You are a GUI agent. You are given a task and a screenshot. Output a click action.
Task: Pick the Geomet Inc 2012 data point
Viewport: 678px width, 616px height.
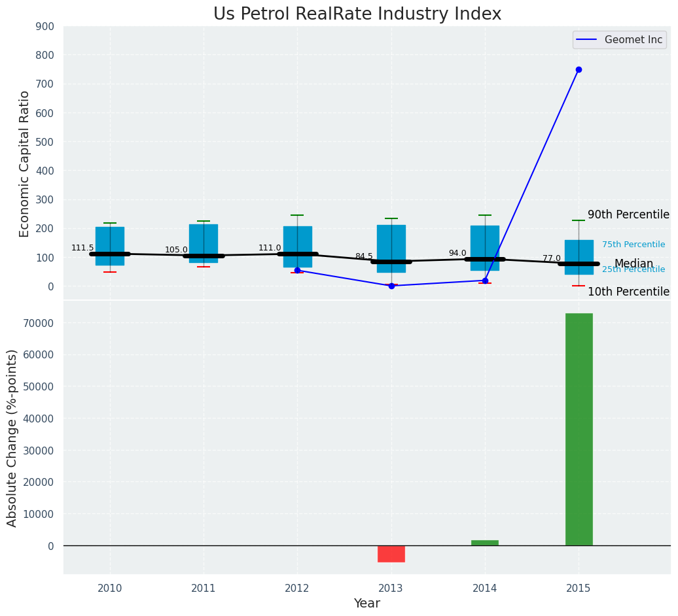[297, 270]
